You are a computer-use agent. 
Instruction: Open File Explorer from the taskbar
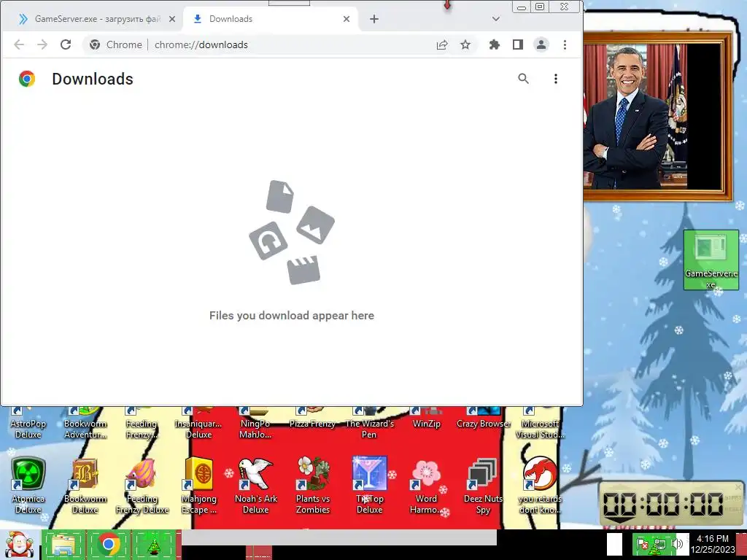tap(63, 545)
